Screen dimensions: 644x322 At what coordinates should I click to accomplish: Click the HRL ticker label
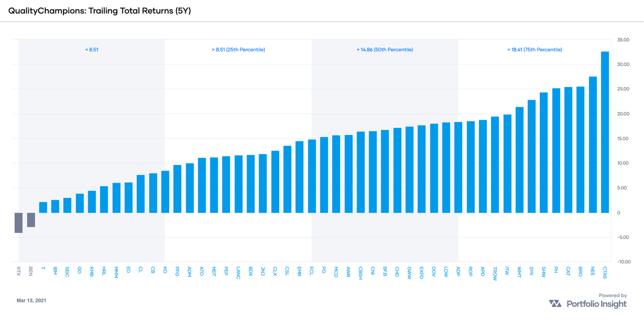click(104, 271)
